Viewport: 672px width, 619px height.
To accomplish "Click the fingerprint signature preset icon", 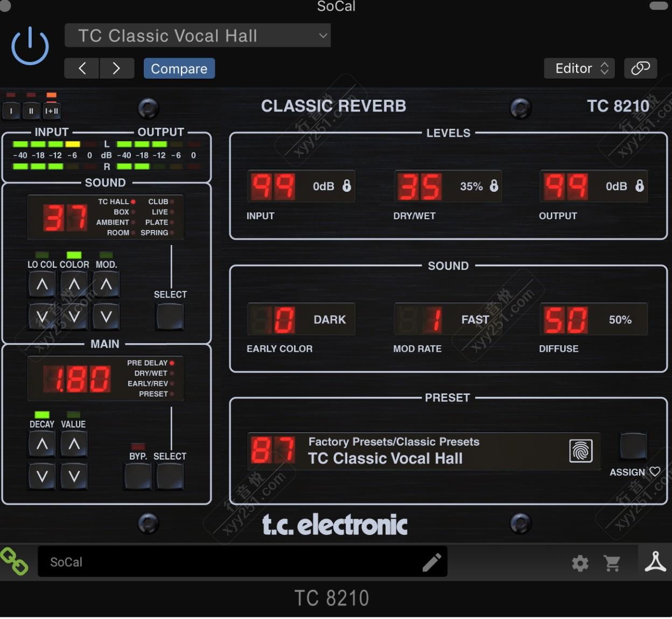I will pos(581,451).
